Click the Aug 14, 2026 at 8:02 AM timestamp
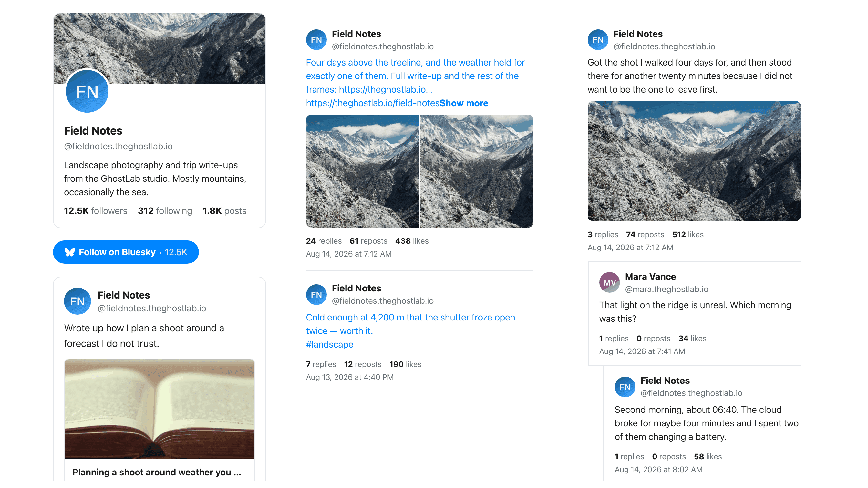The height and width of the screenshot is (488, 868). (x=658, y=470)
